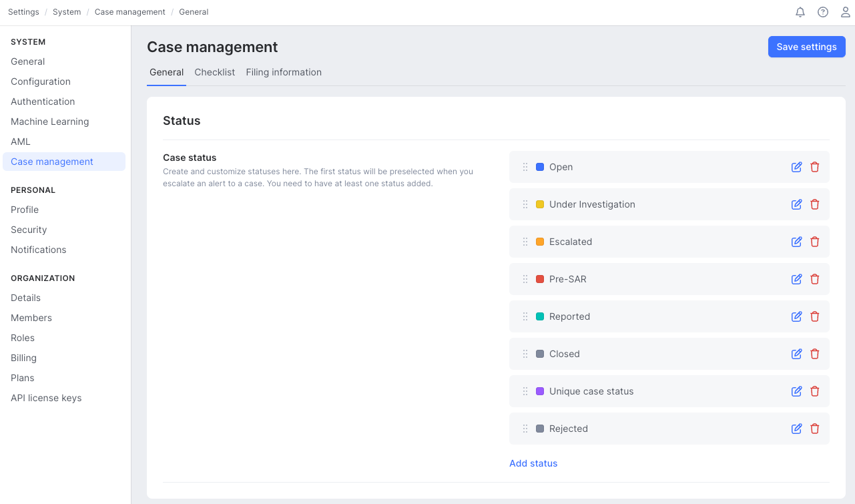Open Roles in the sidebar
855x504 pixels.
[23, 338]
